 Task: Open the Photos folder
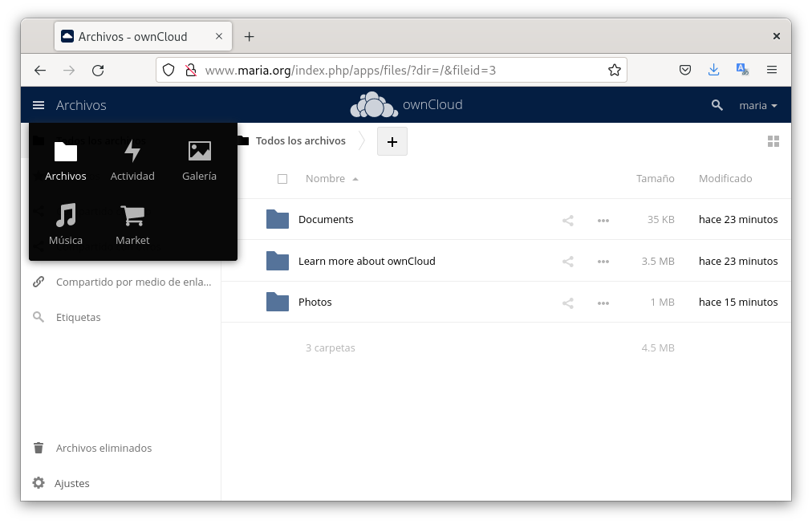click(315, 303)
